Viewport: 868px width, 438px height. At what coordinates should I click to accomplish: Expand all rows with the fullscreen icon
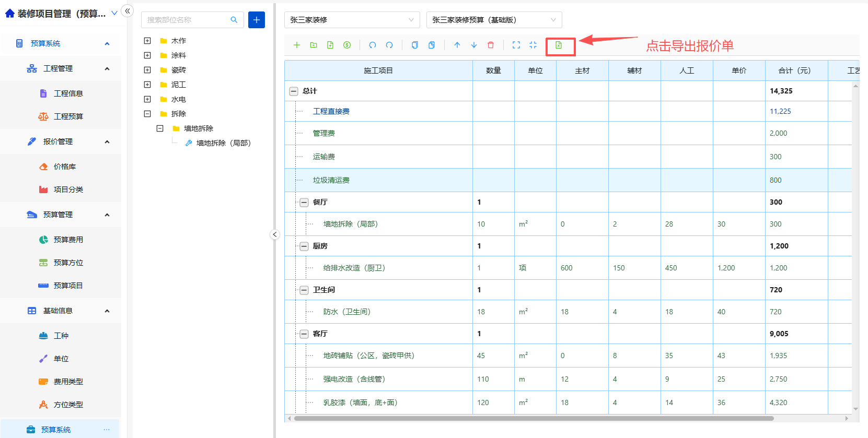coord(516,45)
